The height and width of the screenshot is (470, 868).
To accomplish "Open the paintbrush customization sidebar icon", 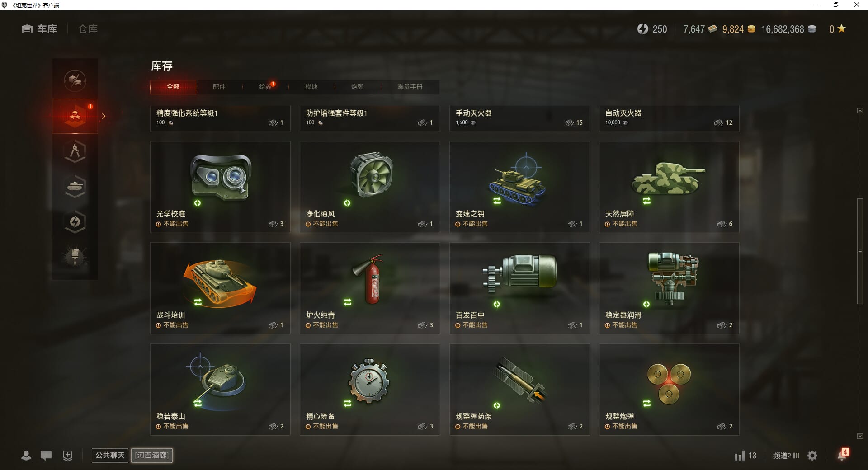I will tap(75, 257).
